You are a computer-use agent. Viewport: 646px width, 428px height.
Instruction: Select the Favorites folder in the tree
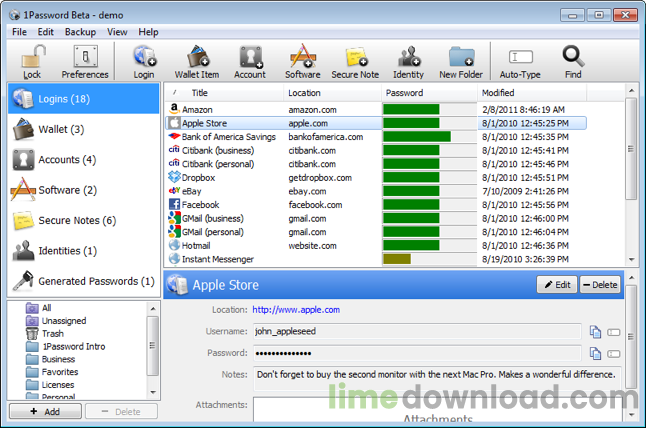(x=58, y=371)
